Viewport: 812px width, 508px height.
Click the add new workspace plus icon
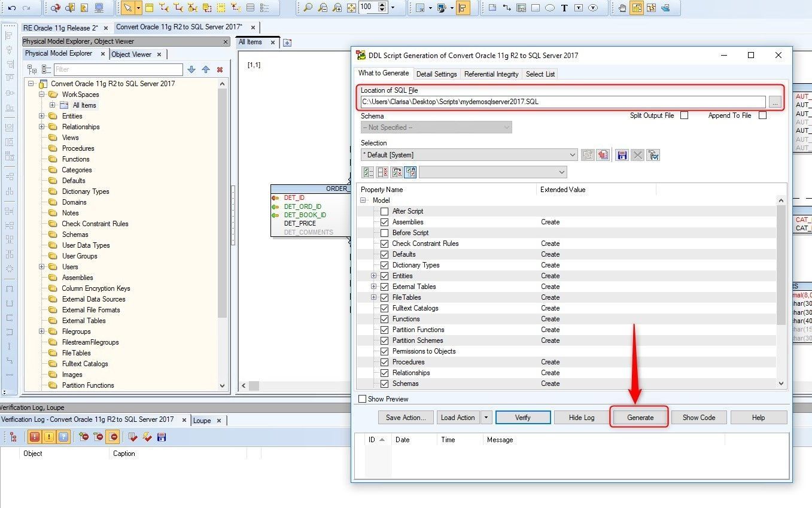[287, 42]
